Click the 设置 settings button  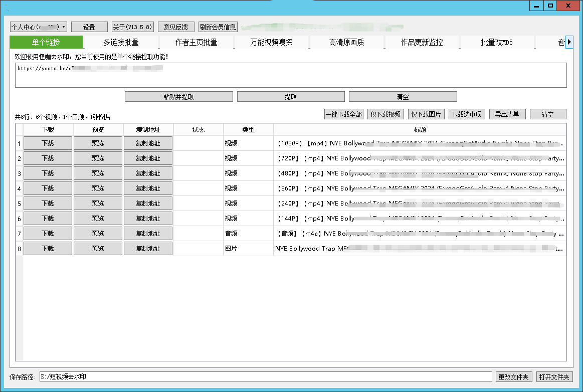coord(89,27)
